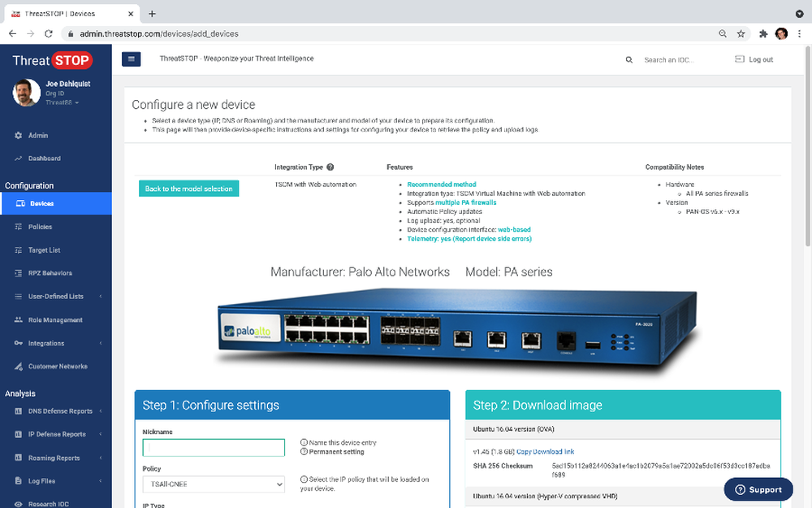Expand the Threat88 org dropdown
The width and height of the screenshot is (812, 508).
tap(63, 102)
